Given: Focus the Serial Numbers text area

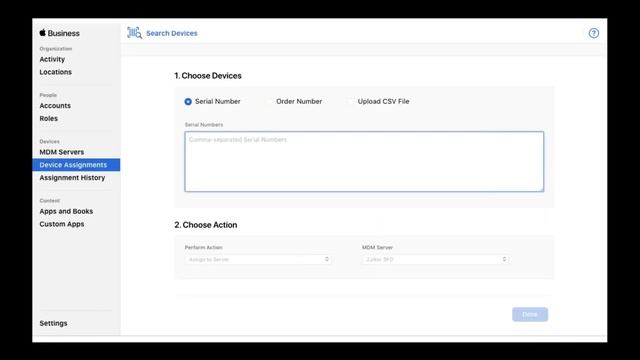Looking at the screenshot, I should coord(364,162).
